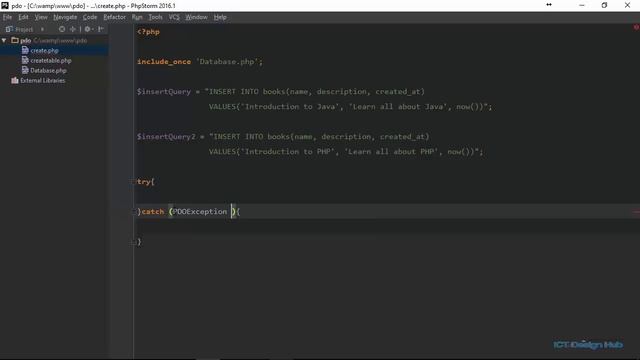The image size is (640, 360).
Task: Click the <?php opening tag
Action: (148, 32)
